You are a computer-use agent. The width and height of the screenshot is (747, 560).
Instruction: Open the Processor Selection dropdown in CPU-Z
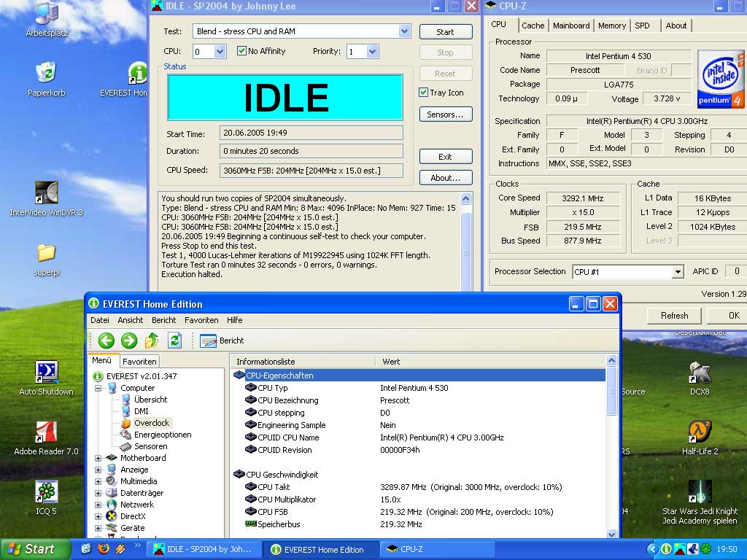tap(678, 272)
